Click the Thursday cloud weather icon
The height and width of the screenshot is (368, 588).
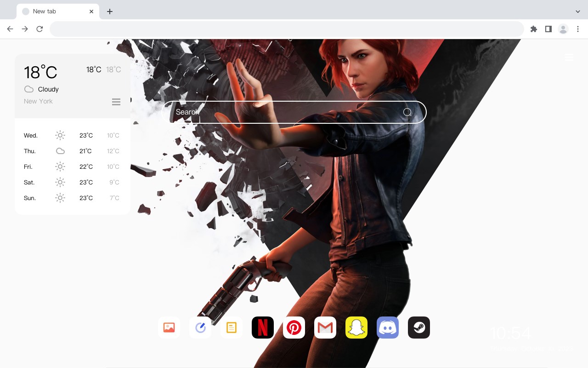60,151
